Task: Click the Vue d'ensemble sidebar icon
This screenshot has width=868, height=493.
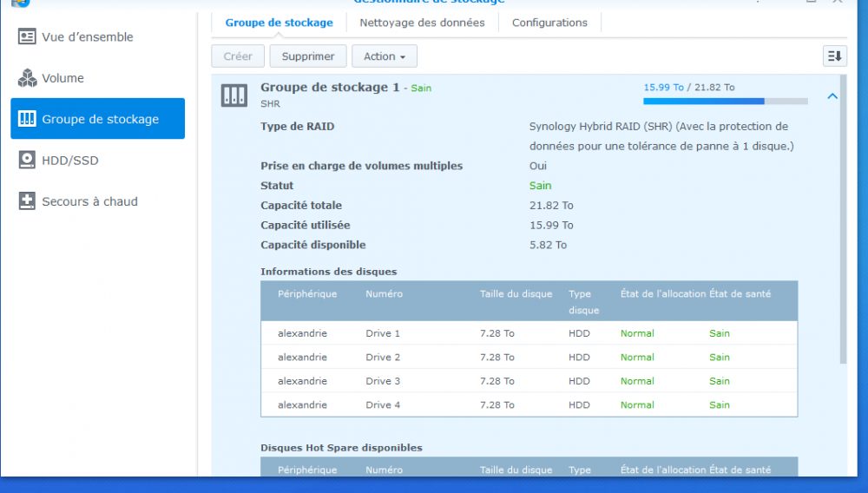Action: coord(27,36)
